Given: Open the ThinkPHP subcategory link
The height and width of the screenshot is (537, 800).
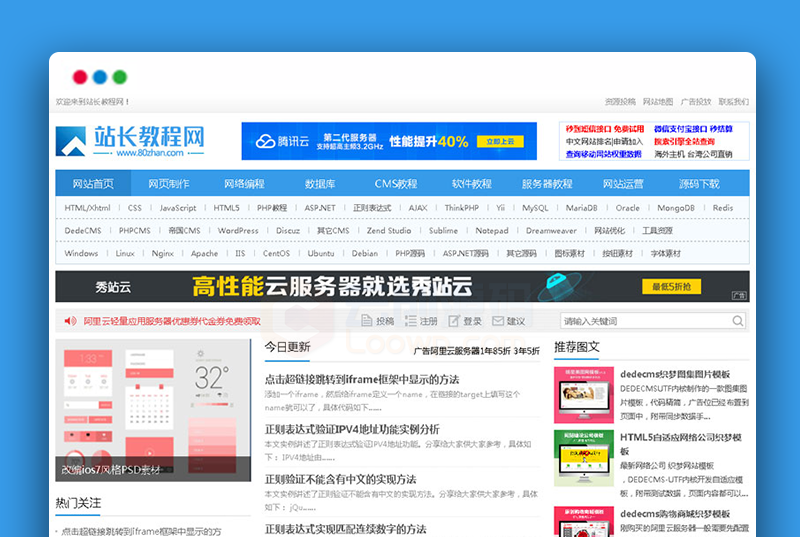Looking at the screenshot, I should [462, 208].
